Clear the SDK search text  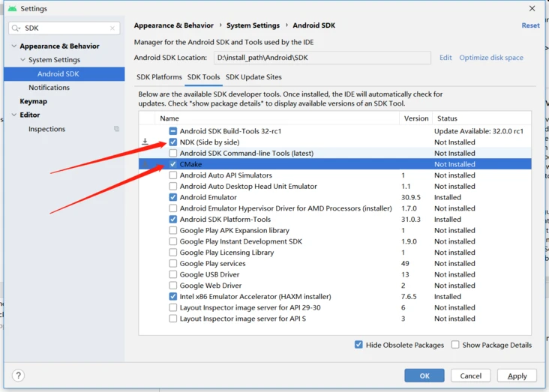[x=113, y=28]
